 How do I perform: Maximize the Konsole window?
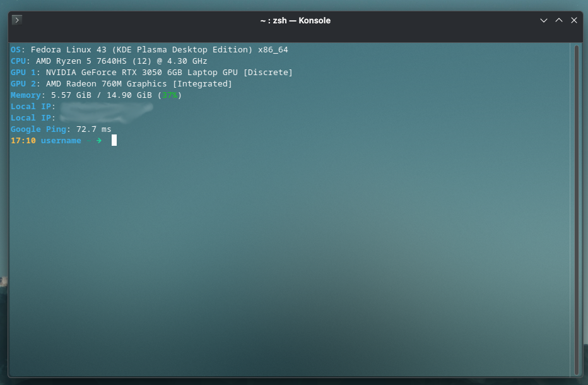[x=559, y=20]
